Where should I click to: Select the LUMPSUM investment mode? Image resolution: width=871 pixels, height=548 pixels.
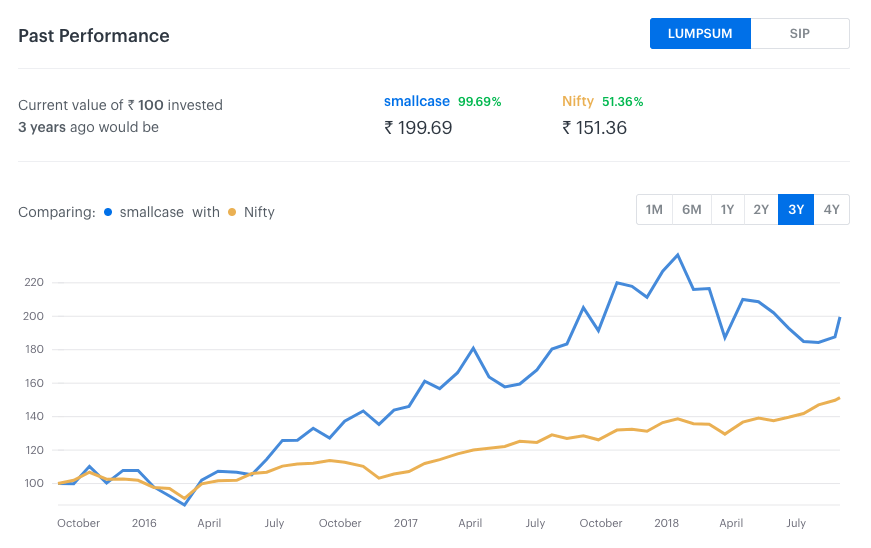point(700,34)
